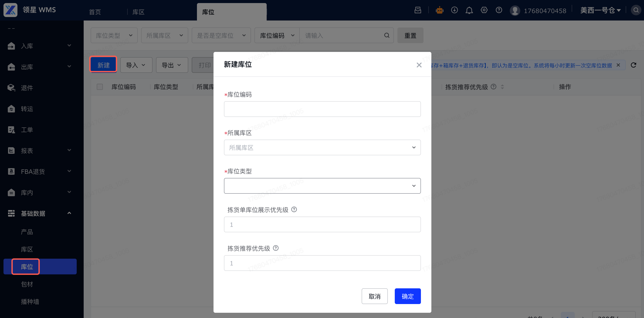Open the 库位类型 dropdown in dialog

click(322, 186)
